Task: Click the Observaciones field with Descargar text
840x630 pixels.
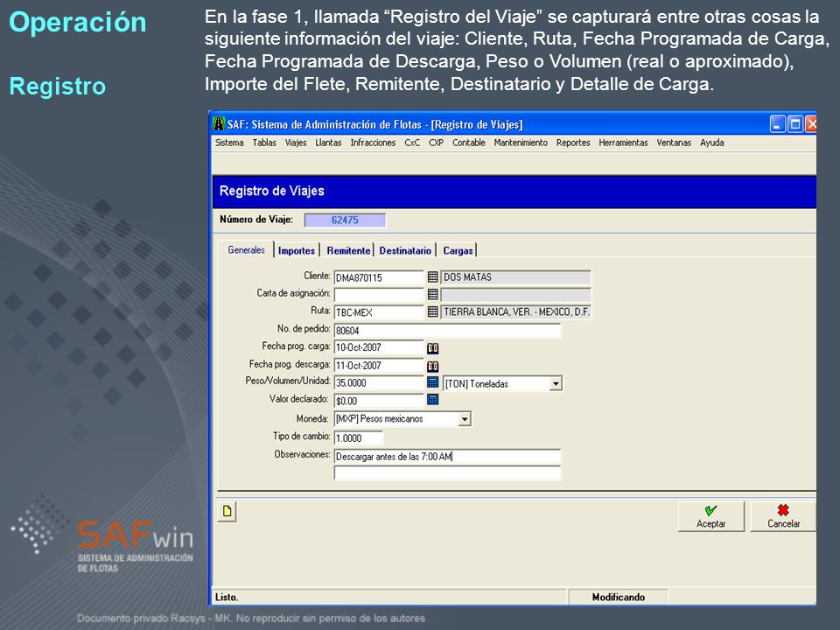Action: pos(447,457)
